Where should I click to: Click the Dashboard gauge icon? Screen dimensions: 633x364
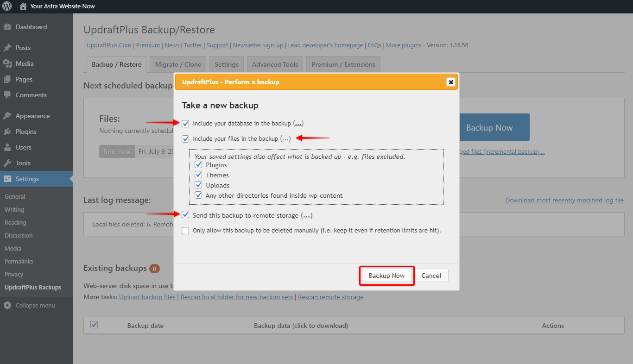[x=7, y=27]
